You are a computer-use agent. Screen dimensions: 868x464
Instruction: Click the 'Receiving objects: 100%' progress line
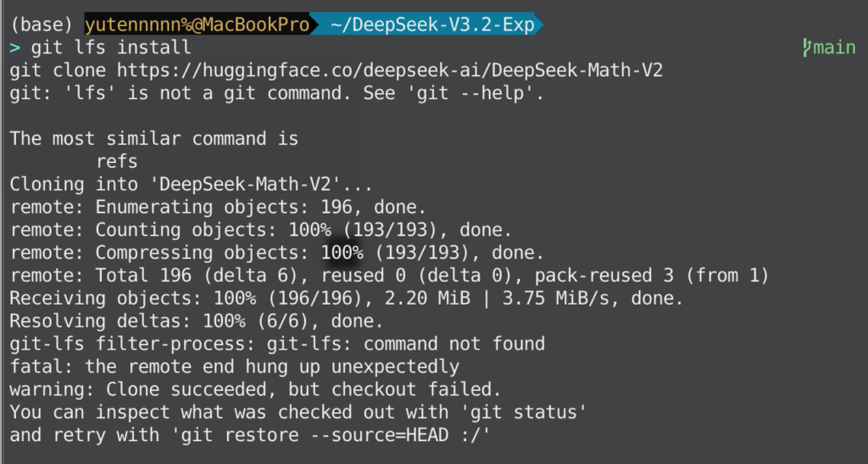346,299
